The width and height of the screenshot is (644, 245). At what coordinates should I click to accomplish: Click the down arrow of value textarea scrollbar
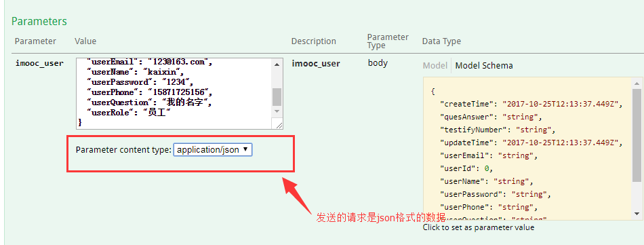tap(277, 111)
